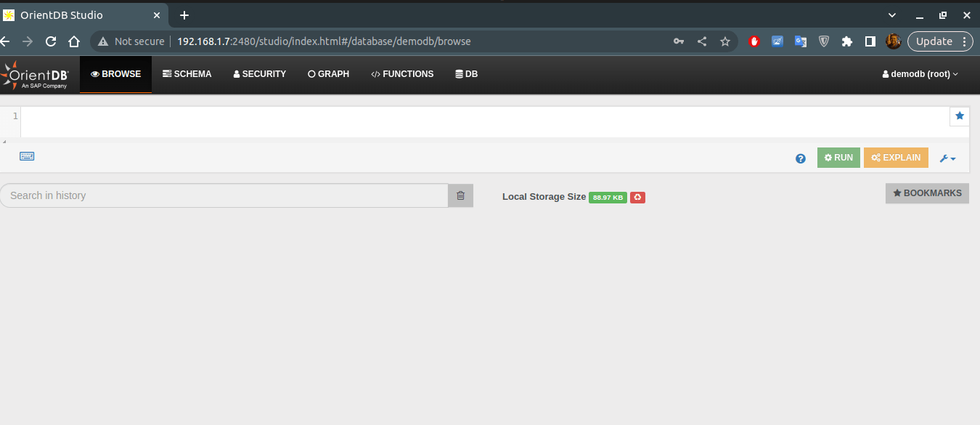Open the tab search chevron
980x425 pixels.
892,15
